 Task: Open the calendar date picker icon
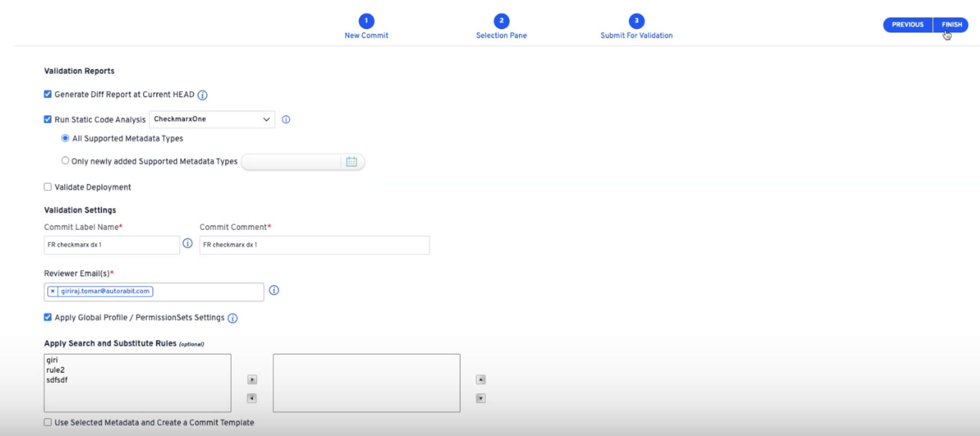tap(351, 162)
